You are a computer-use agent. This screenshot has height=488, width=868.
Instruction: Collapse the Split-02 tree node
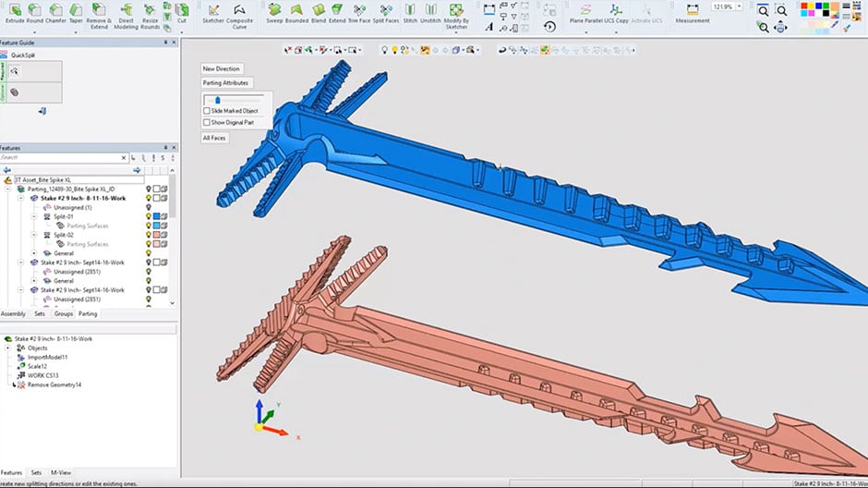tap(35, 235)
